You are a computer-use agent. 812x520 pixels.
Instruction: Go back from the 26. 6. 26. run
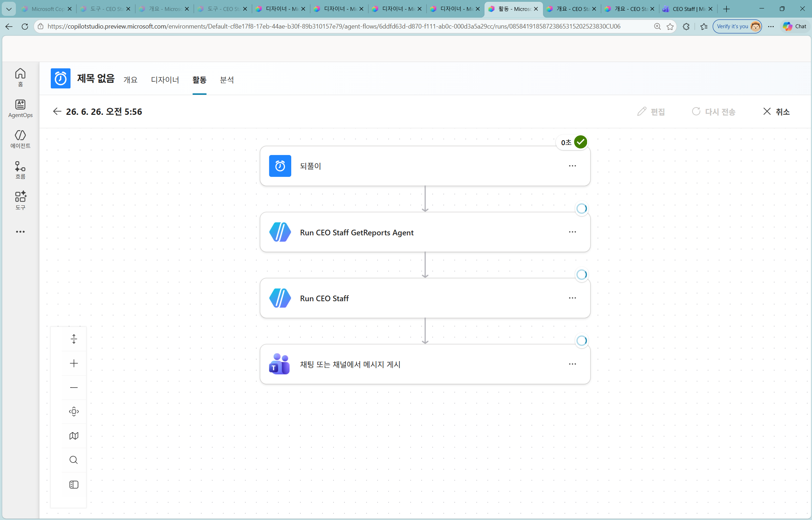pyautogui.click(x=57, y=112)
